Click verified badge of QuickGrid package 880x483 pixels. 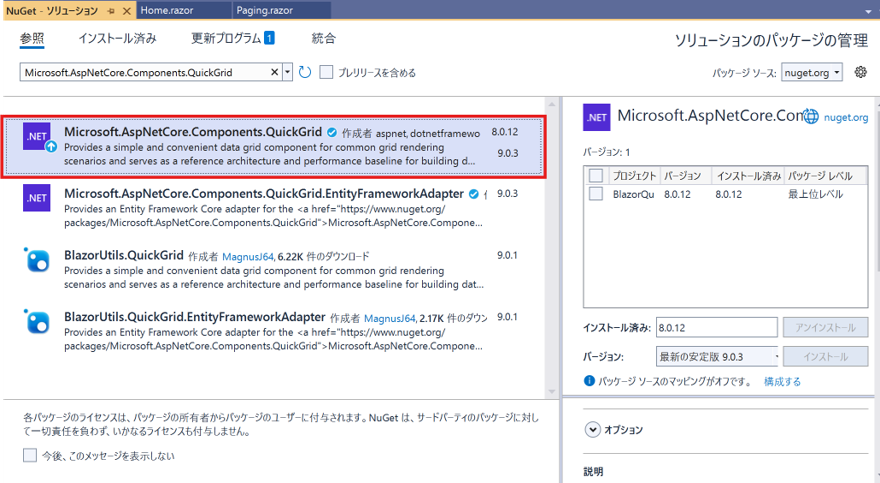click(x=332, y=132)
